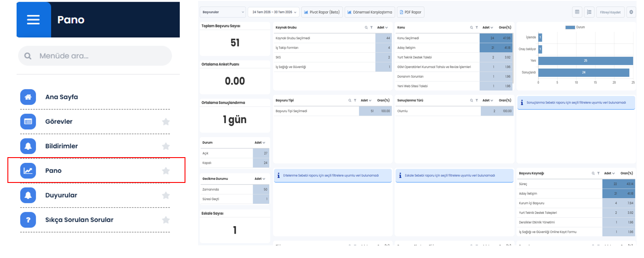Focus the 'Menüde ara...' search field
644x258 pixels.
95,56
